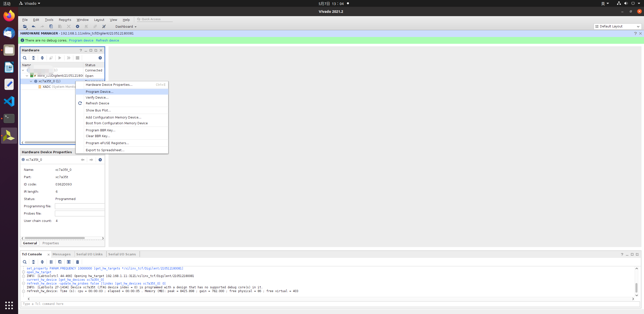Screen dimensions: 644x314
Task: Click Open Project icon in main toolbar
Action: (x=25, y=26)
